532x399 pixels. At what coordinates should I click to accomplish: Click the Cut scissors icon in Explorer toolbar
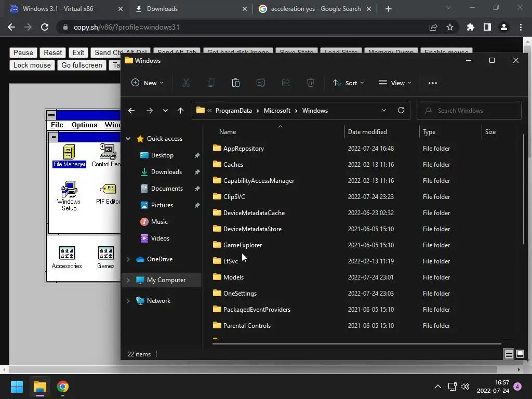click(x=186, y=83)
